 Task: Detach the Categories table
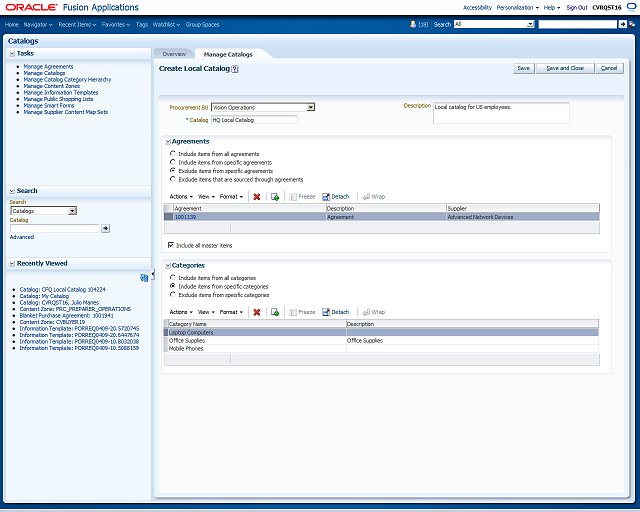(x=336, y=312)
